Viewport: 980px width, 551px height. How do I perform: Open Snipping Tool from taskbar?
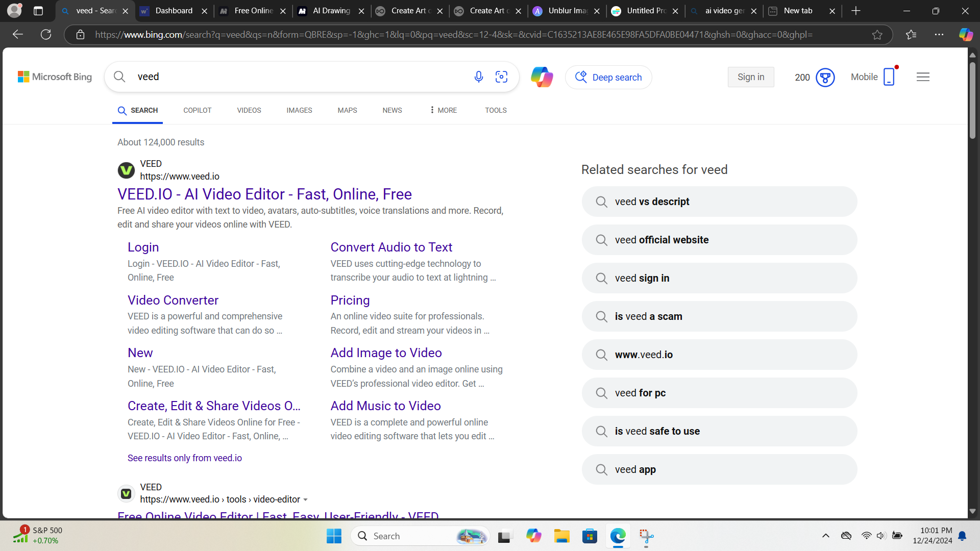tap(646, 536)
